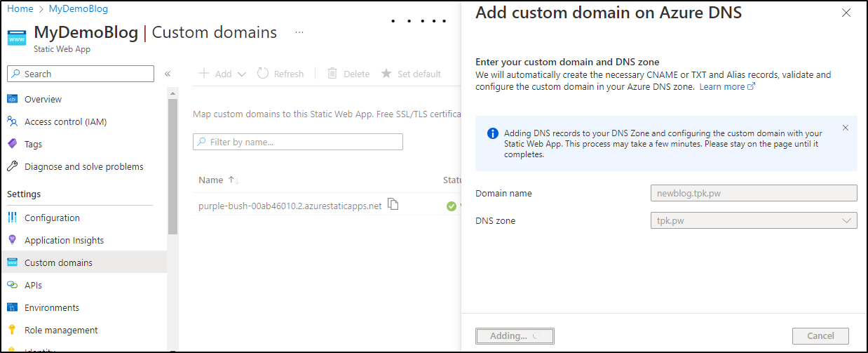Screen dimensions: 868x353
Task: Click the Static Web App resource icon
Action: [x=18, y=36]
